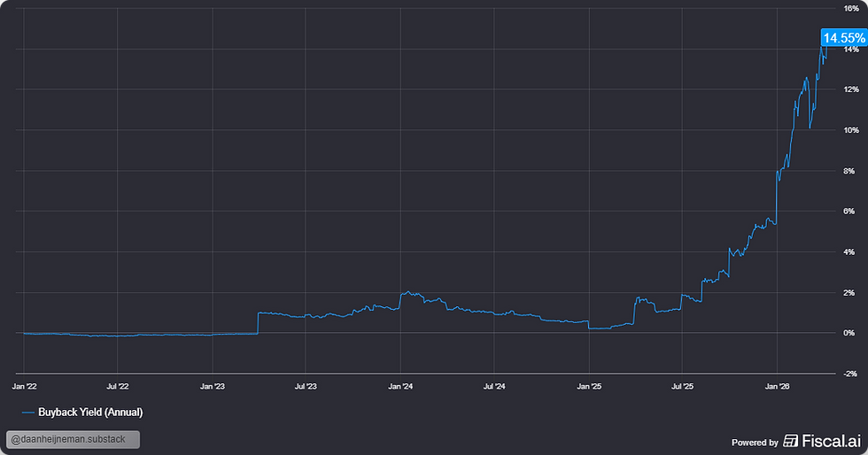The height and width of the screenshot is (455, 868).
Task: Click the 12% y-axis label
Action: 851,89
